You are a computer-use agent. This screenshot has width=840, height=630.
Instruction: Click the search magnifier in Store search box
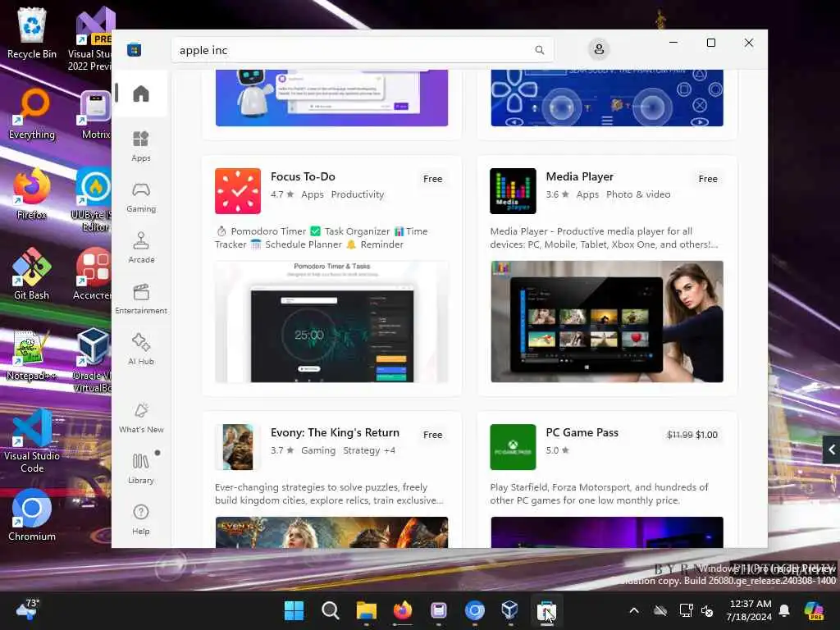tap(540, 50)
